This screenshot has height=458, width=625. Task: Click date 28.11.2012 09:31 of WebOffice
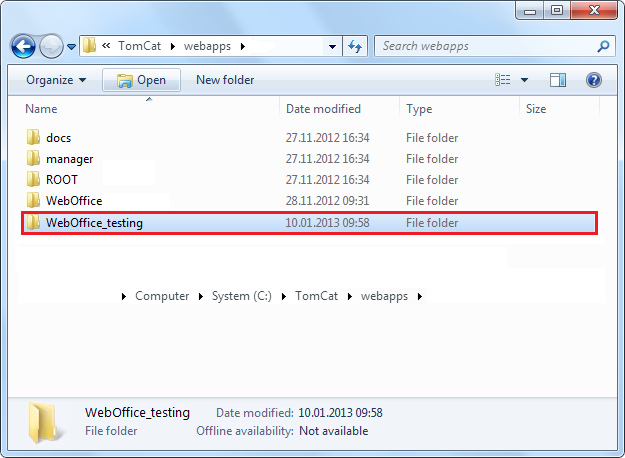327,200
